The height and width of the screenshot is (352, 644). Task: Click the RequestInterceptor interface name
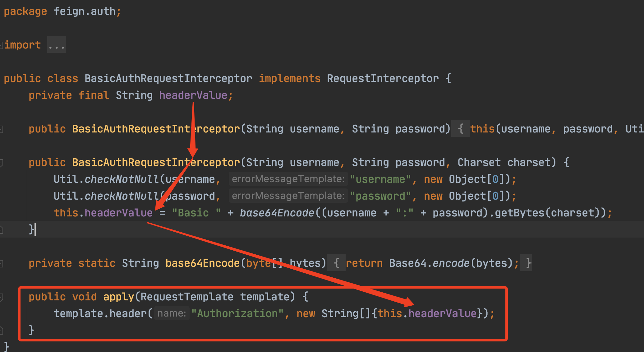coord(383,79)
